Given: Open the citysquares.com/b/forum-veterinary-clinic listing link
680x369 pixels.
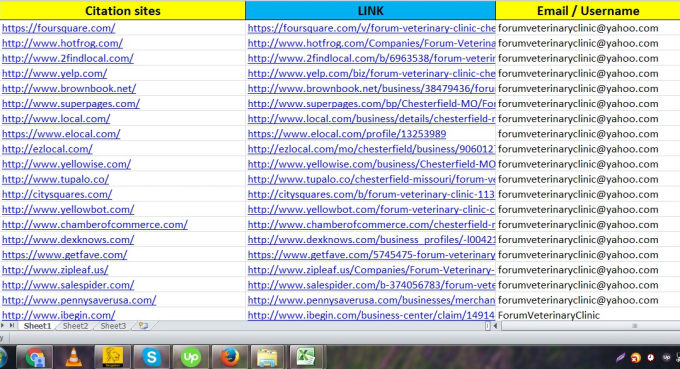Looking at the screenshot, I should (371, 195).
